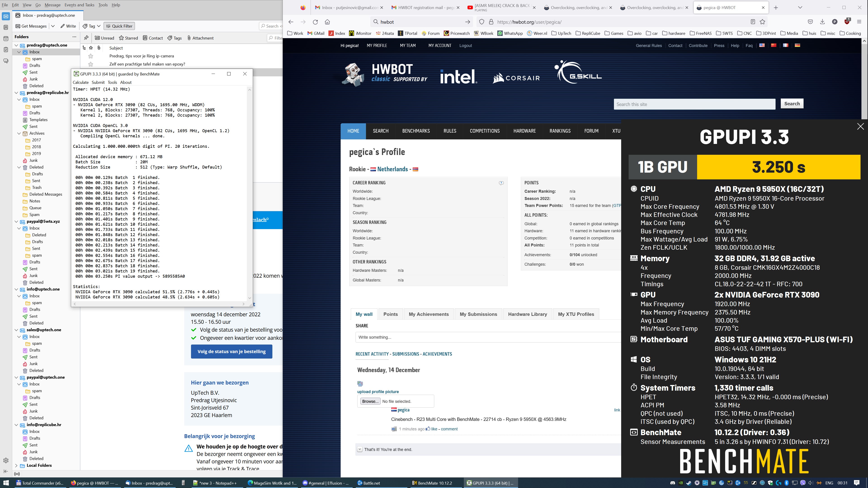Open Firefox list all tabs dropdown
Viewport: 868px width, 488px height.
click(x=800, y=7)
